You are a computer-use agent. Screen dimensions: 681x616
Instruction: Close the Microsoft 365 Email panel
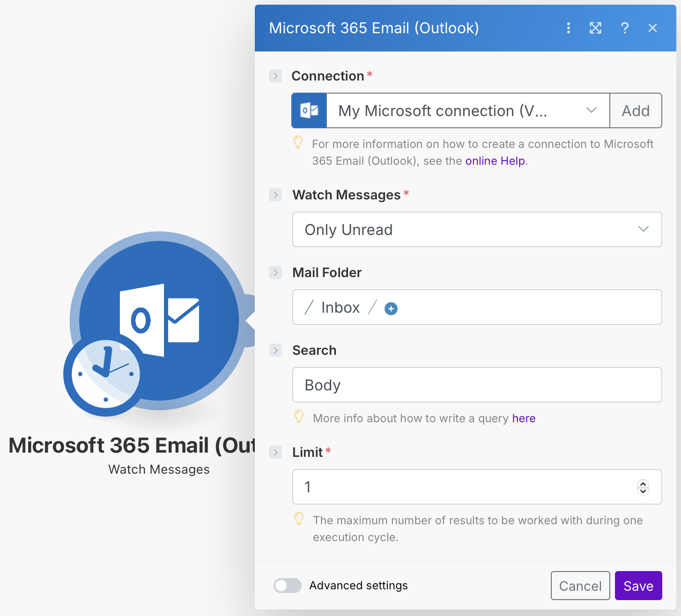652,28
